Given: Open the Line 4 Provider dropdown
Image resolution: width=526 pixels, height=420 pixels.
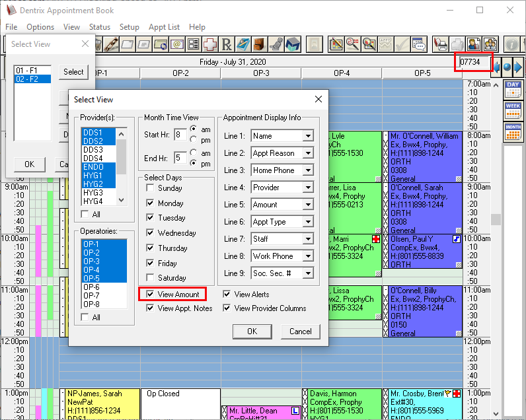Looking at the screenshot, I should (x=308, y=188).
